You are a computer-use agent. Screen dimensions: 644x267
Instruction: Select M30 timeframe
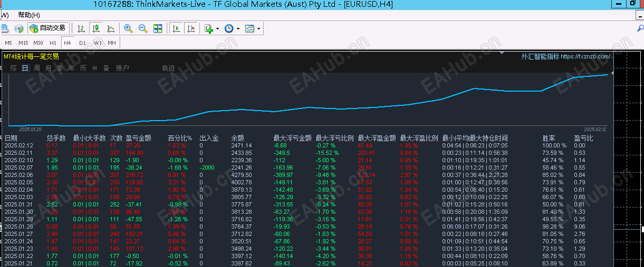38,43
